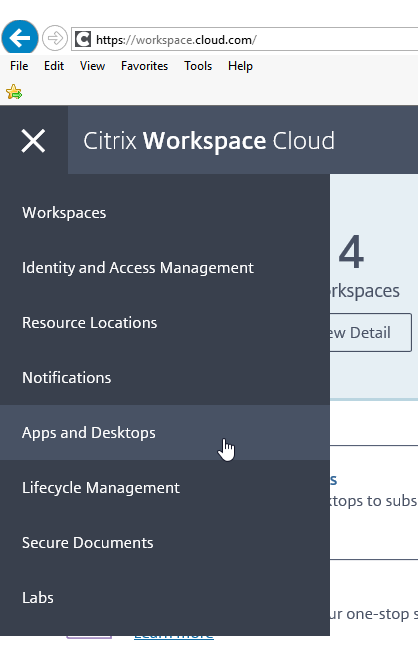The width and height of the screenshot is (418, 661).
Task: Click the add to favorites star icon
Action: (14, 91)
